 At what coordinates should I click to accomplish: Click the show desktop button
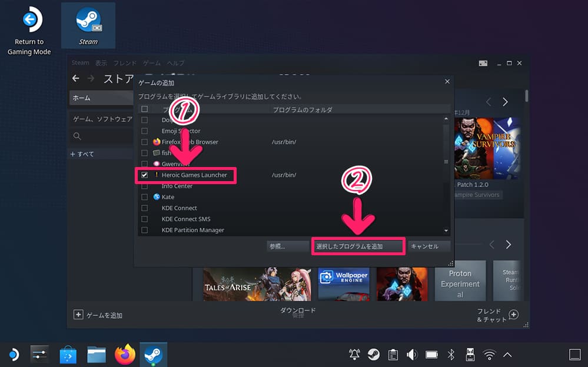click(575, 354)
